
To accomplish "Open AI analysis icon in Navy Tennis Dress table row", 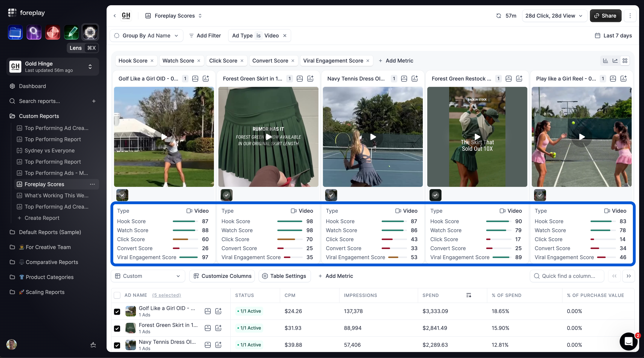I will click(x=218, y=345).
